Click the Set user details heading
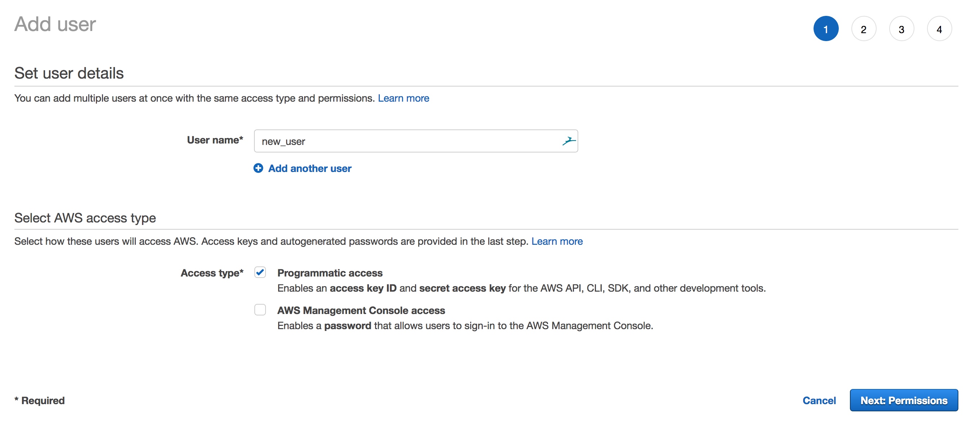Screen dimensions: 980x429 tap(69, 74)
